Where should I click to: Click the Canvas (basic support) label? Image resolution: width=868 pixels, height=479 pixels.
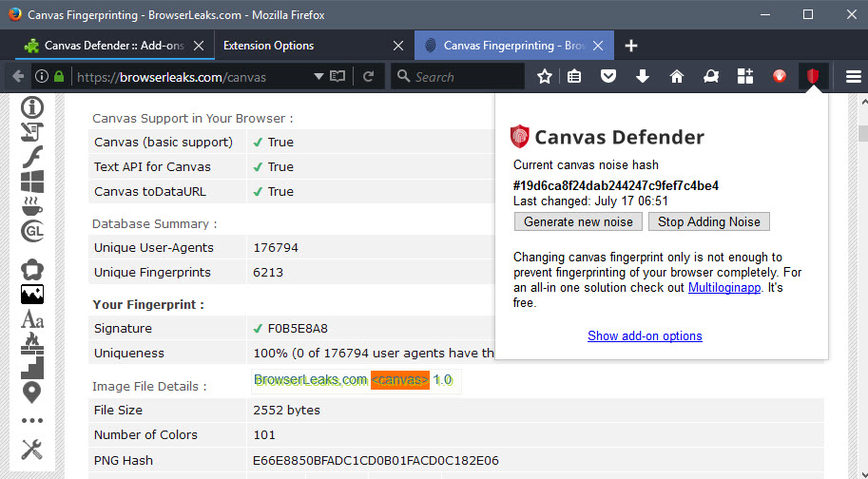pyautogui.click(x=164, y=143)
